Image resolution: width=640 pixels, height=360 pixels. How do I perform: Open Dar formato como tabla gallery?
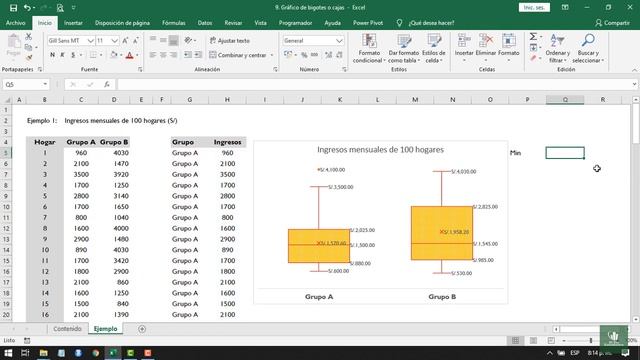(x=404, y=48)
